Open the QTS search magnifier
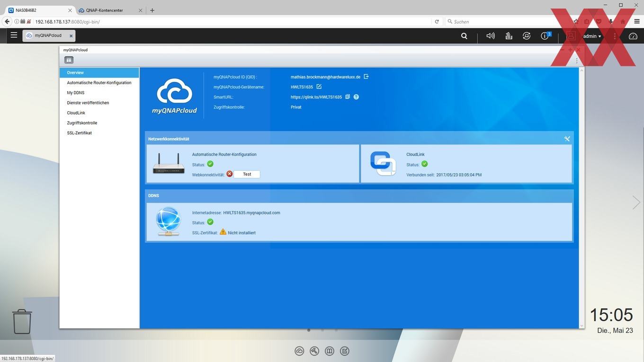 coord(464,35)
